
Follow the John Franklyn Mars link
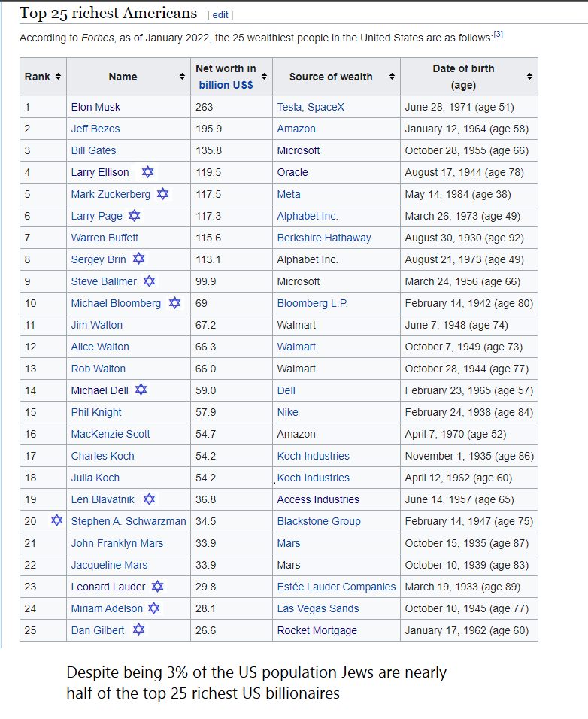click(117, 543)
